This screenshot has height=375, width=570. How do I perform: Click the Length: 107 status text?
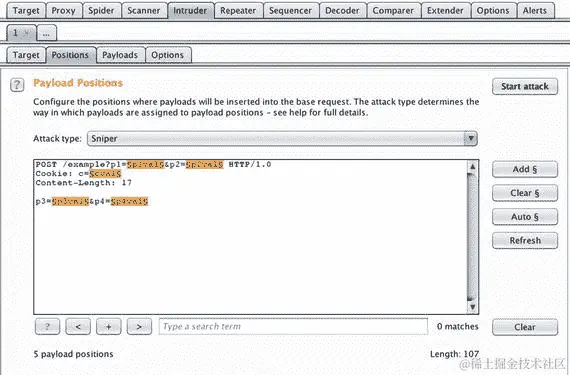[454, 354]
